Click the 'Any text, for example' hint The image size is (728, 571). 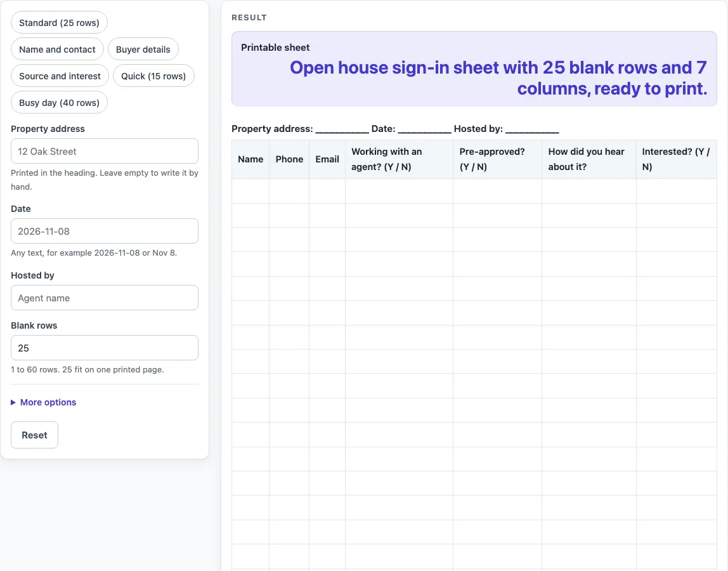(94, 253)
